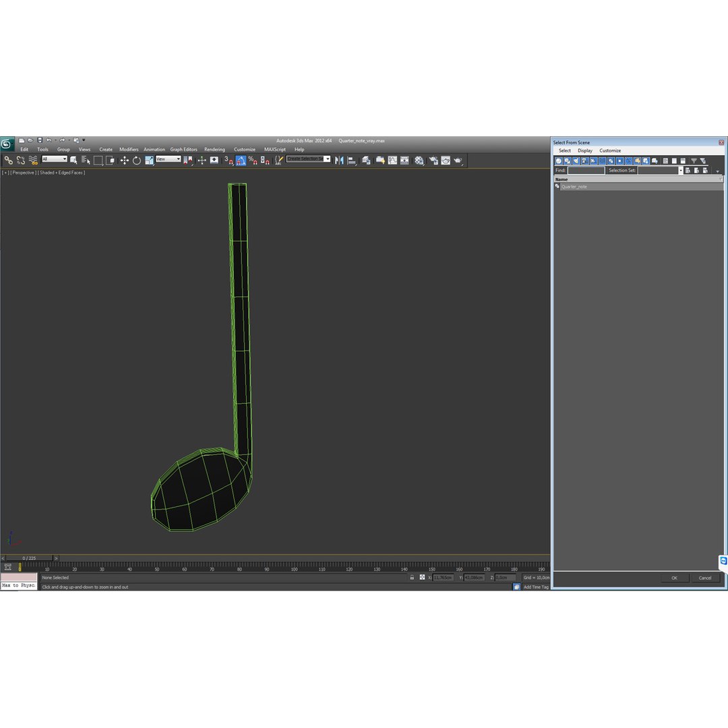
Task: Open the Modifiers menu
Action: pyautogui.click(x=129, y=150)
